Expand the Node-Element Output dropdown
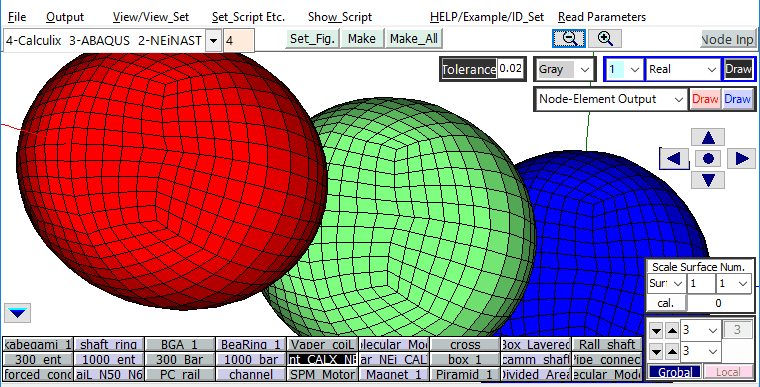Viewport: 760px width, 387px height. tap(611, 99)
